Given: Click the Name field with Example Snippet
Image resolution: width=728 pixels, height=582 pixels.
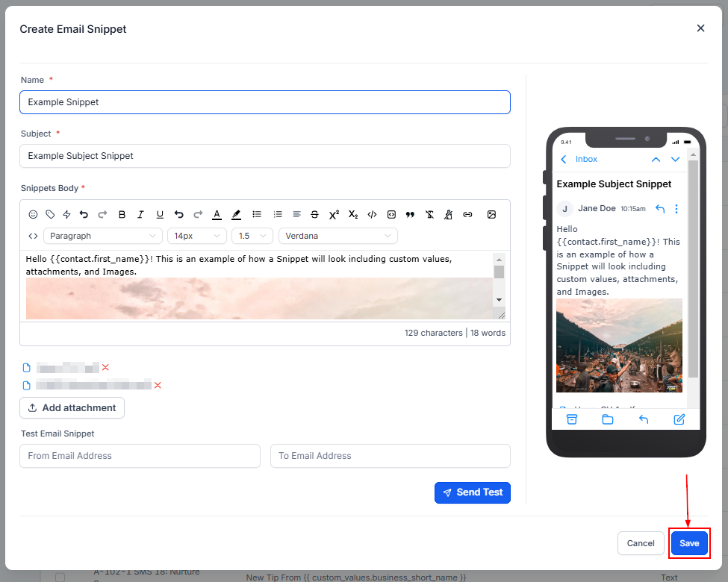Looking at the screenshot, I should point(265,102).
